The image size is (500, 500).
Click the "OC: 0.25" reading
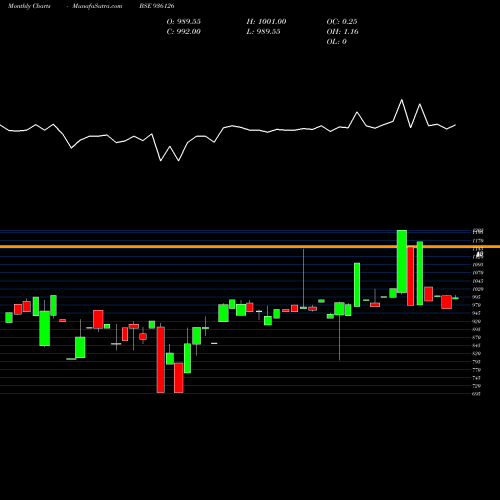tap(342, 21)
